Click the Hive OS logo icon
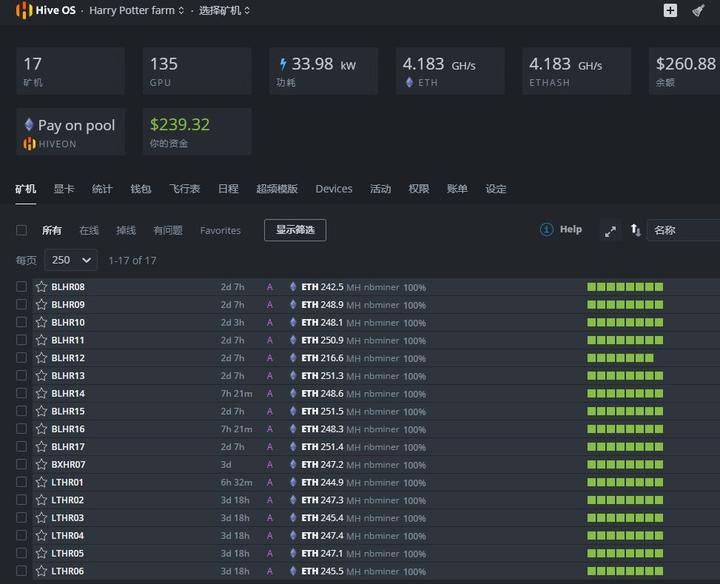720x584 pixels. tap(24, 10)
